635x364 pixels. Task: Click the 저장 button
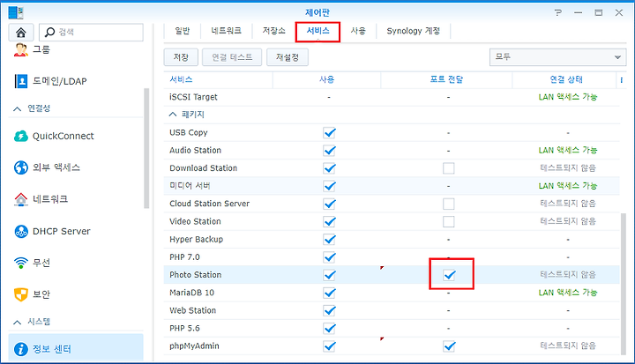click(181, 57)
